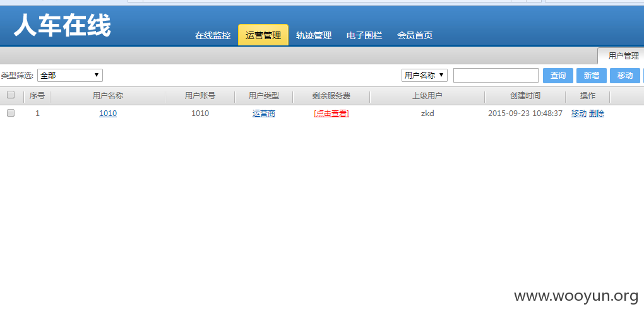The image size is (644, 314).
Task: Click the 操作 column header
Action: [x=588, y=96]
